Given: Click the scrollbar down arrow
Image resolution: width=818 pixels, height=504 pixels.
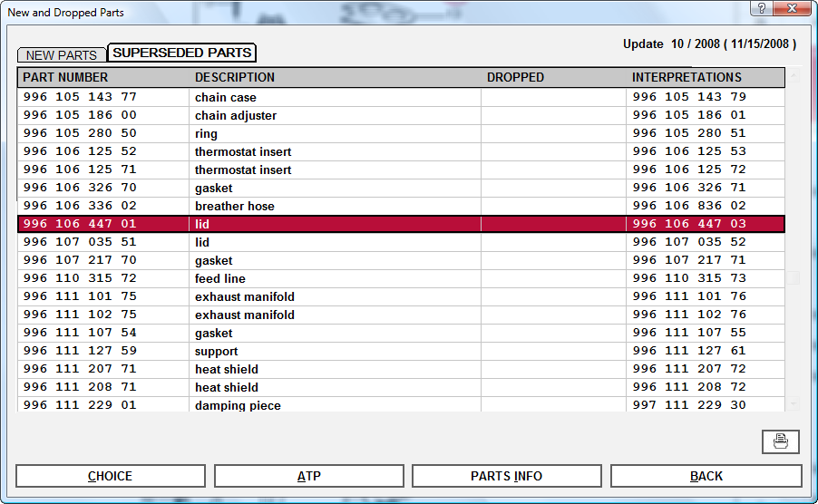Looking at the screenshot, I should point(793,404).
